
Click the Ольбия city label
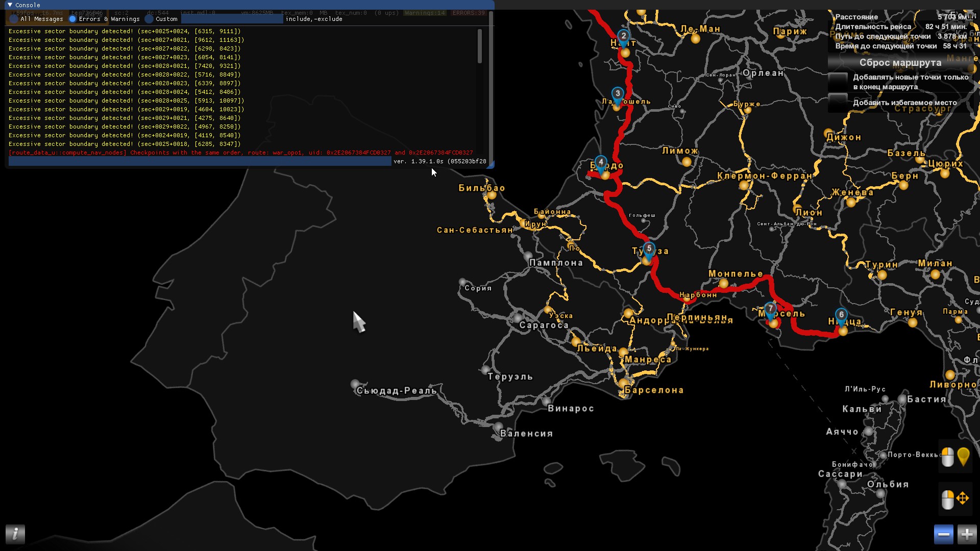click(x=888, y=484)
